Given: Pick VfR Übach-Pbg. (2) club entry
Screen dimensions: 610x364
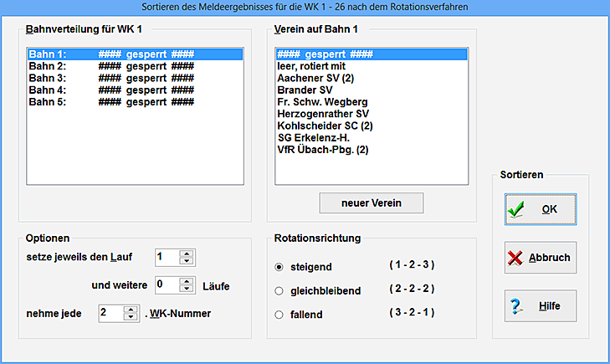Looking at the screenshot, I should (323, 150).
